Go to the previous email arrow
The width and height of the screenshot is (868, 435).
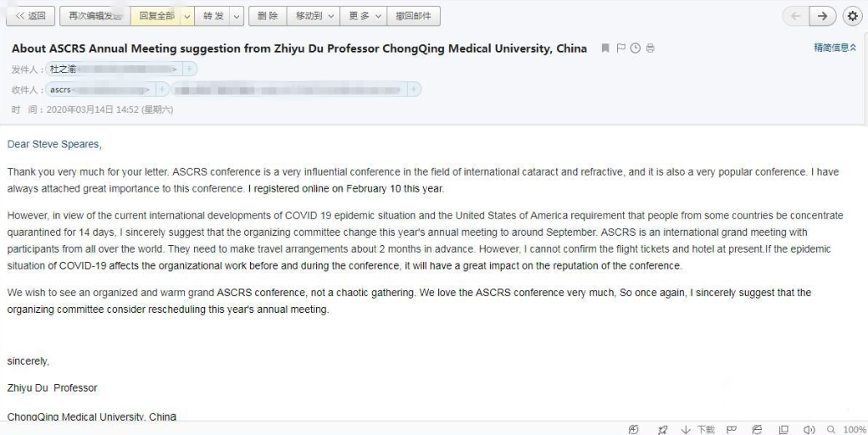[796, 16]
